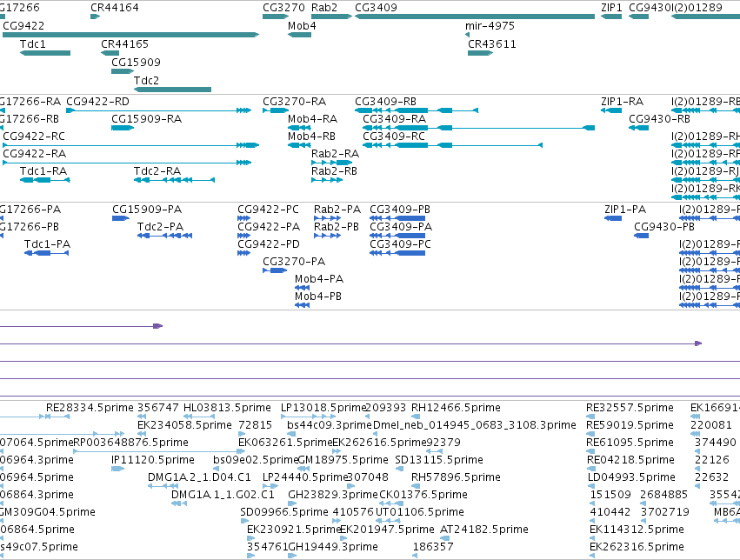Click the Dmel_neb_014945_0683_3108.3prime label
Viewport: 740px width, 560px height.
coord(475,425)
